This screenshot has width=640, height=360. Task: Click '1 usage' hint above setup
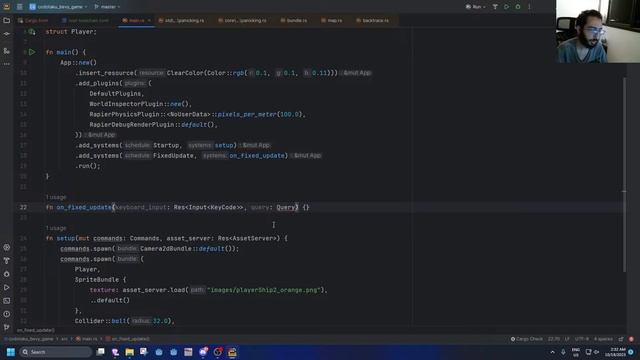click(x=56, y=228)
